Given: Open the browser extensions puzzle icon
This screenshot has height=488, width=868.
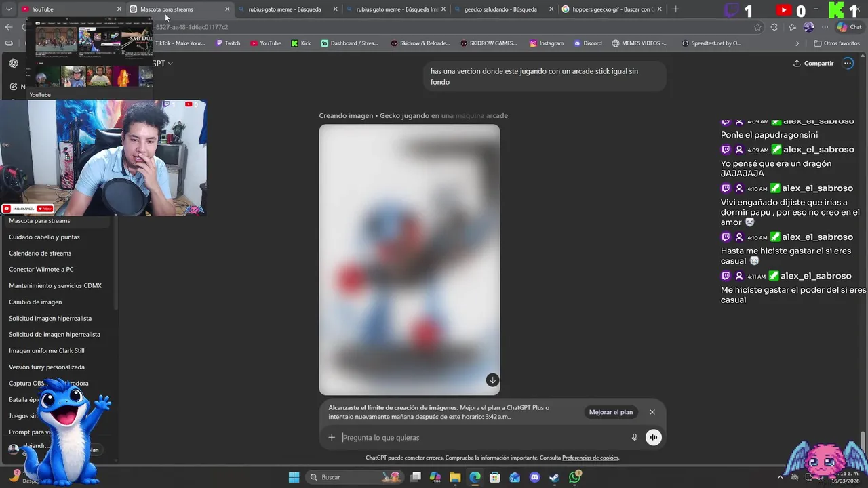Looking at the screenshot, I should (x=774, y=27).
